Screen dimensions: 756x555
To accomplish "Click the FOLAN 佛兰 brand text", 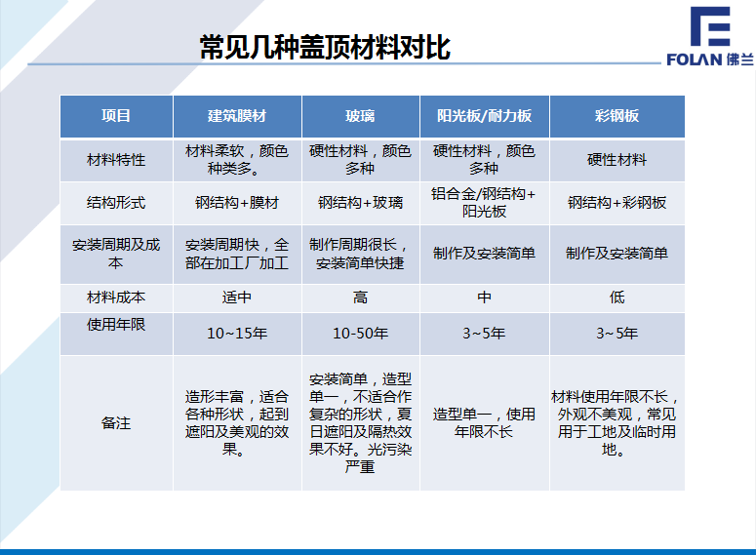I will point(710,59).
